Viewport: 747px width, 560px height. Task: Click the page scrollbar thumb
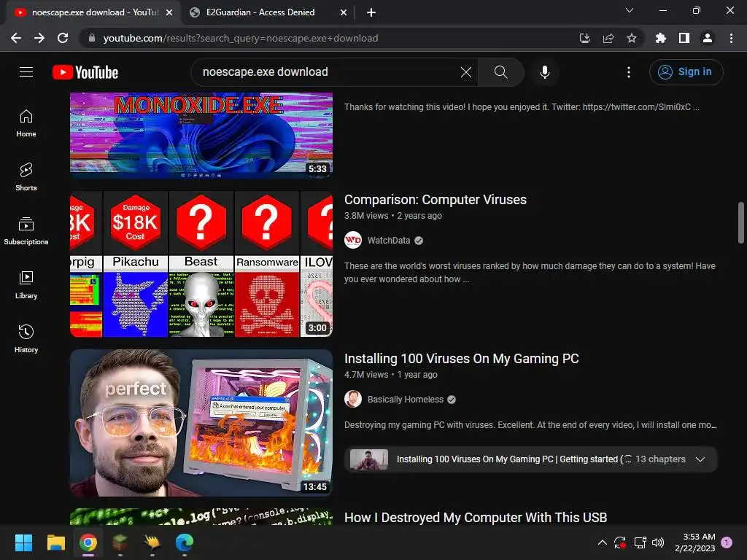741,222
